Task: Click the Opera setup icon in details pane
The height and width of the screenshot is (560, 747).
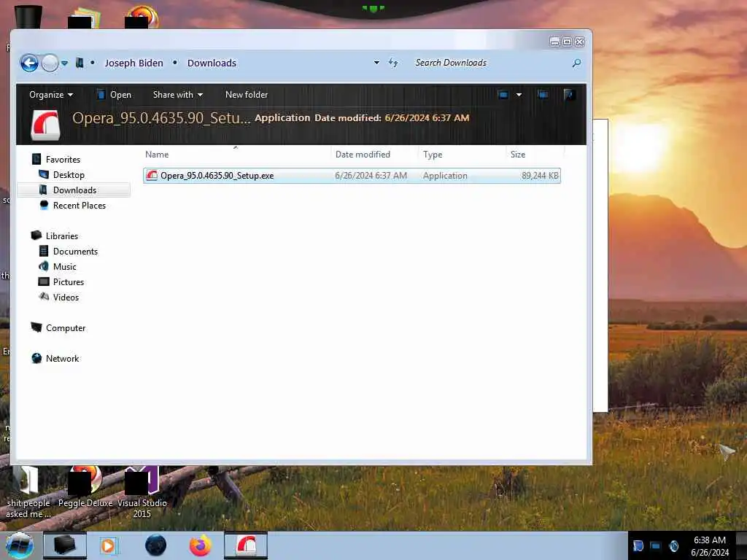Action: pyautogui.click(x=46, y=125)
